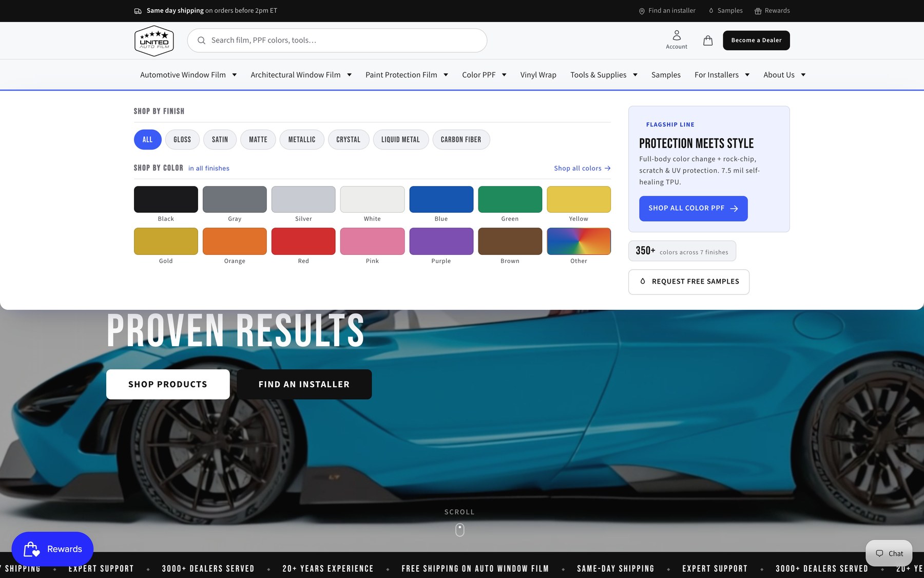Select the ALL finish filter

(x=148, y=140)
